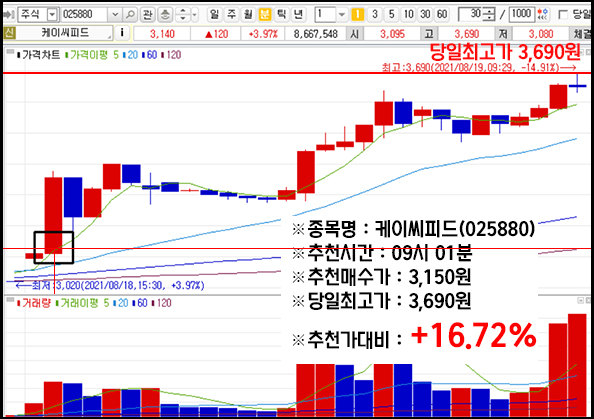
Task: Expand the stock code 025880 dropdown arrow
Action: [115, 15]
